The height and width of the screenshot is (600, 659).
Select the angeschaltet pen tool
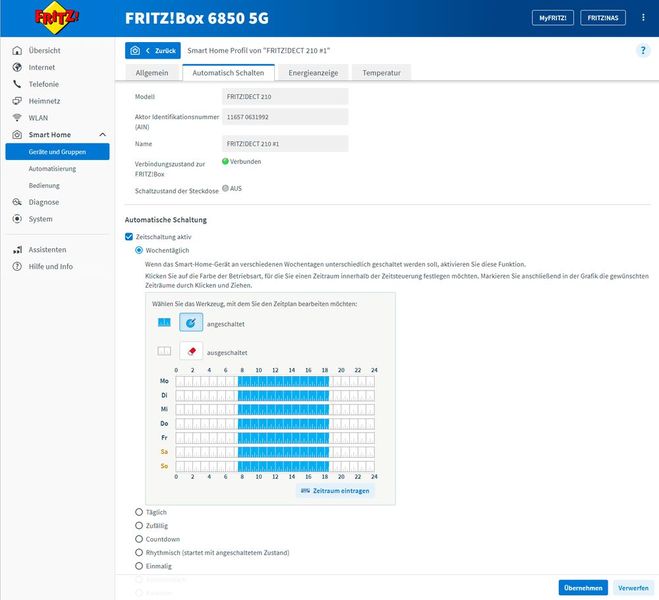[191, 323]
